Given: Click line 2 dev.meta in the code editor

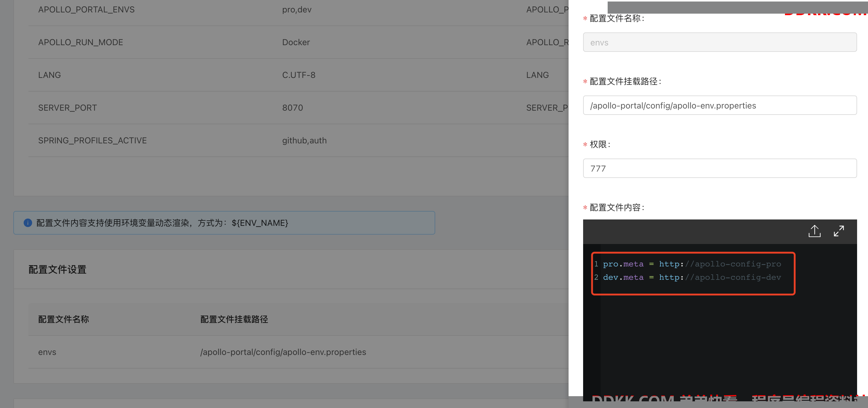Looking at the screenshot, I should (x=692, y=277).
